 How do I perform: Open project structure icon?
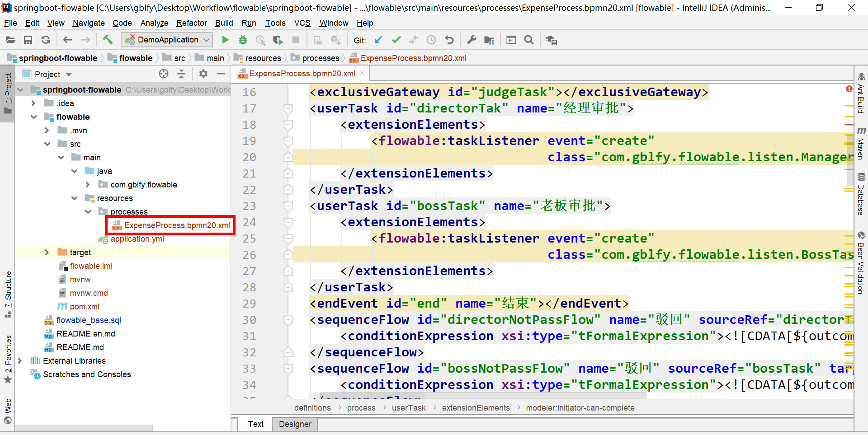[x=489, y=40]
